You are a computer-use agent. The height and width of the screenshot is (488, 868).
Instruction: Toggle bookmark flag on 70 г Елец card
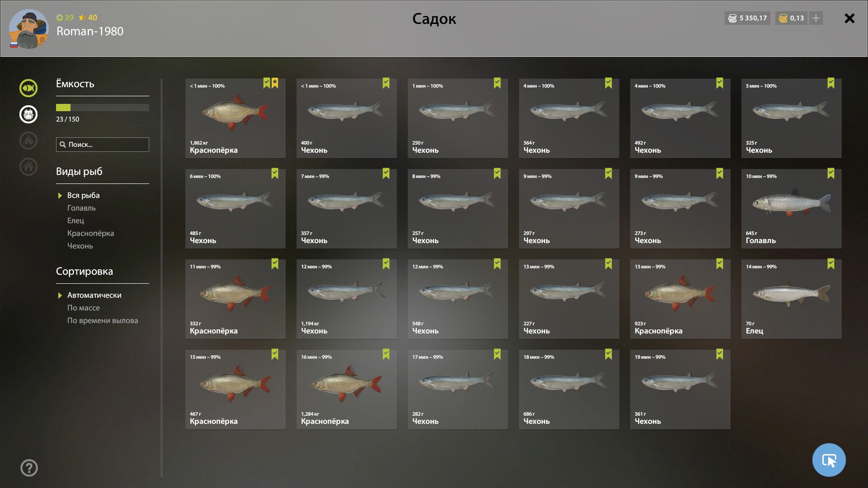pos(831,264)
